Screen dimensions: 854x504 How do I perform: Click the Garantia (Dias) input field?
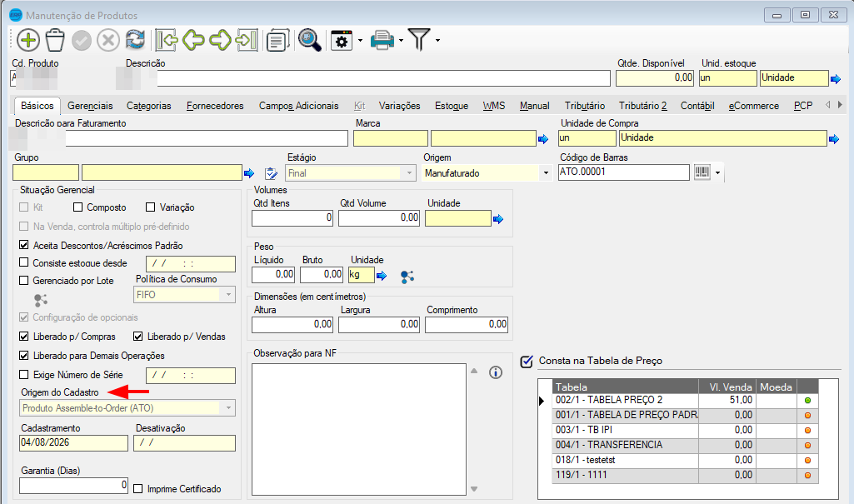73,486
